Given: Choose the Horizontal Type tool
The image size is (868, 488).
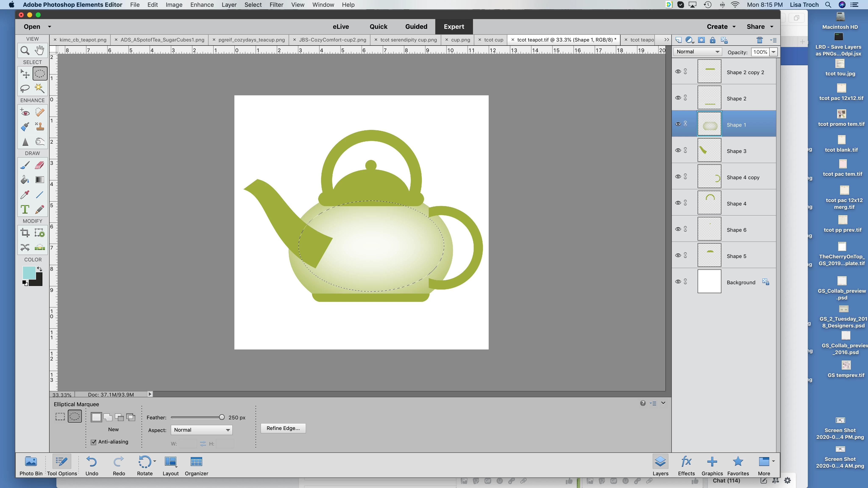Looking at the screenshot, I should 25,209.
